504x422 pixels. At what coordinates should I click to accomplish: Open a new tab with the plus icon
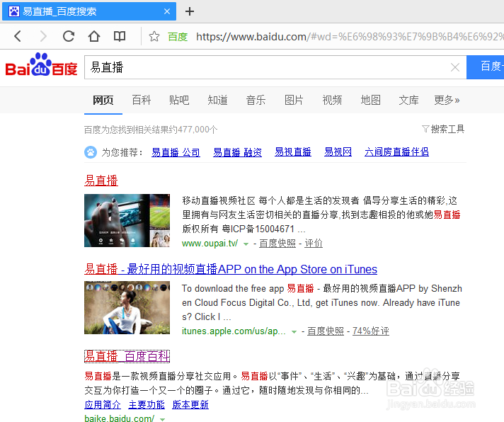coord(190,11)
